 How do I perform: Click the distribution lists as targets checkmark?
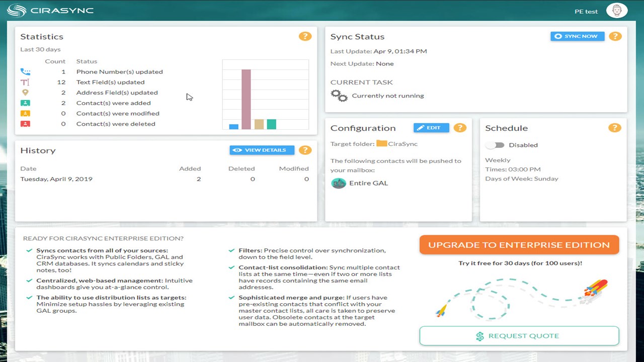(29, 298)
